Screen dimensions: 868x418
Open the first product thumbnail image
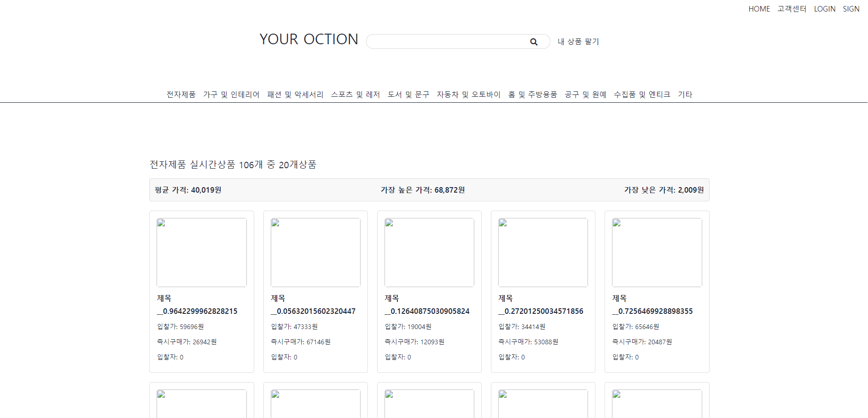[x=201, y=252]
